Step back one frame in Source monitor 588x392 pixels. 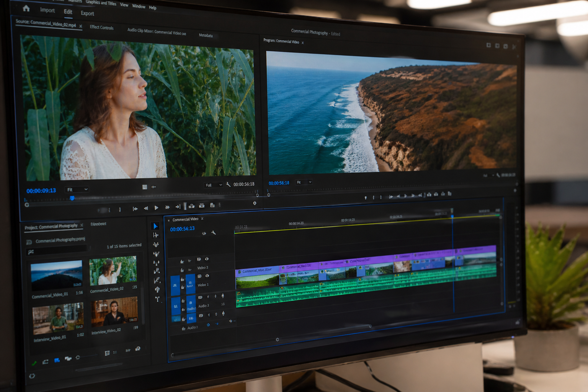click(x=146, y=208)
